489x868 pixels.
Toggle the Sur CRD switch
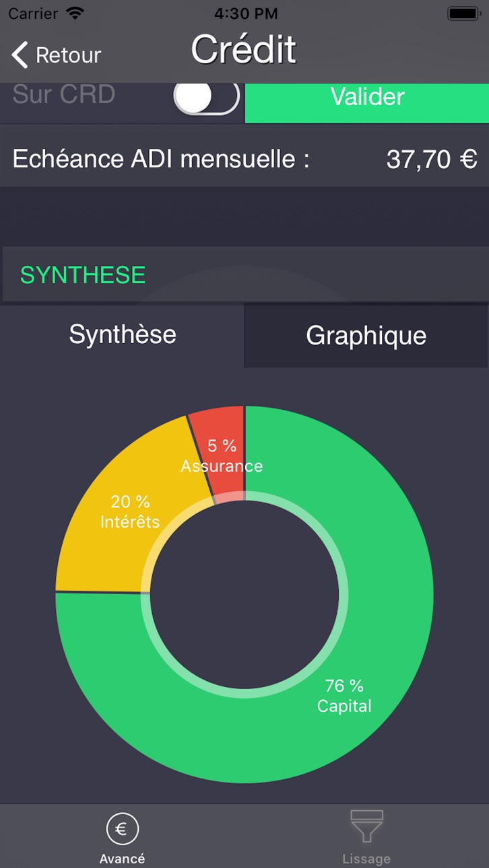(206, 98)
